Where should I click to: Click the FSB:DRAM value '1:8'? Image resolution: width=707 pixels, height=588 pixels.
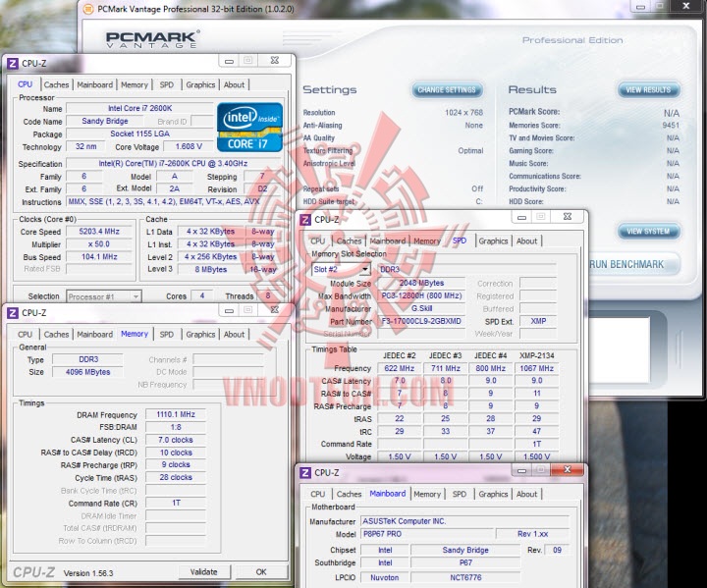click(x=176, y=427)
